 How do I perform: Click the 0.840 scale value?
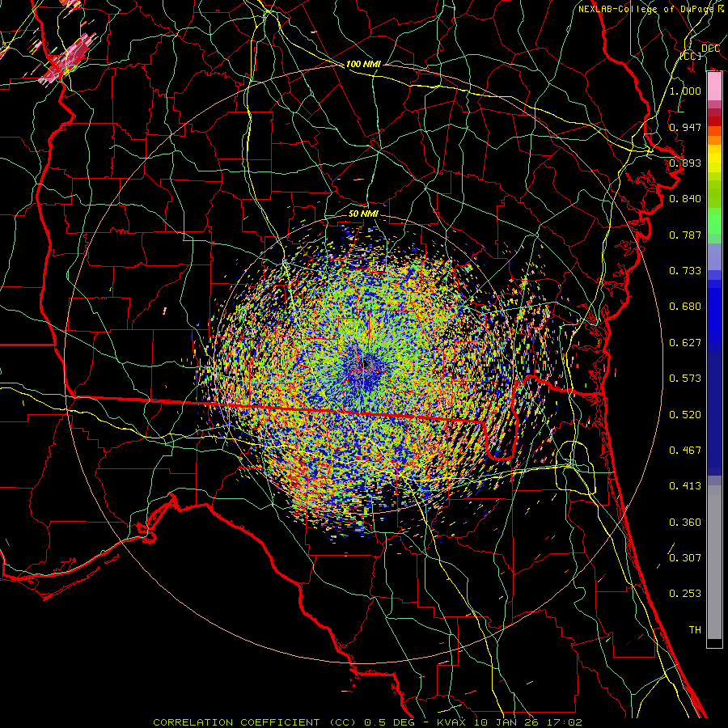click(685, 199)
